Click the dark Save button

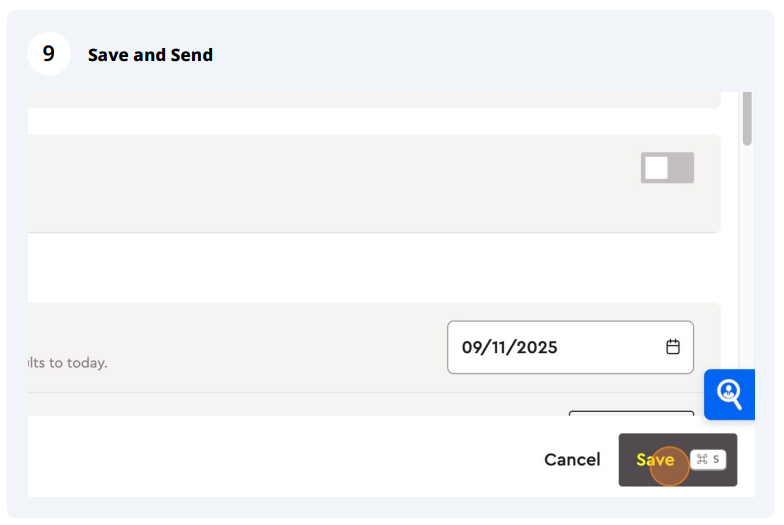[678, 460]
